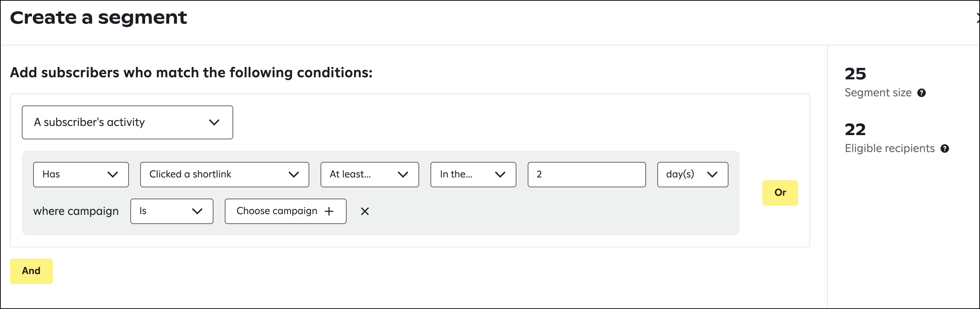Expand the campaign "Is" operator dropdown
Image resolution: width=980 pixels, height=309 pixels.
pyautogui.click(x=172, y=211)
